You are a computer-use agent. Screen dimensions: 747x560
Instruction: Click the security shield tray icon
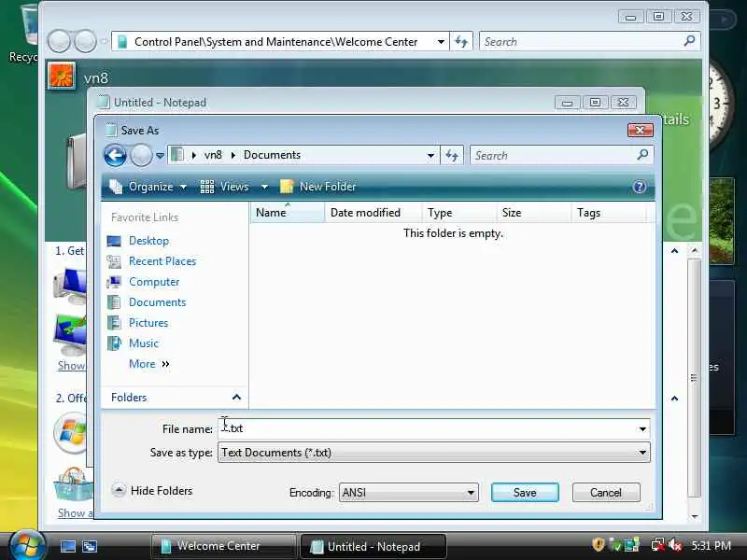point(598,544)
